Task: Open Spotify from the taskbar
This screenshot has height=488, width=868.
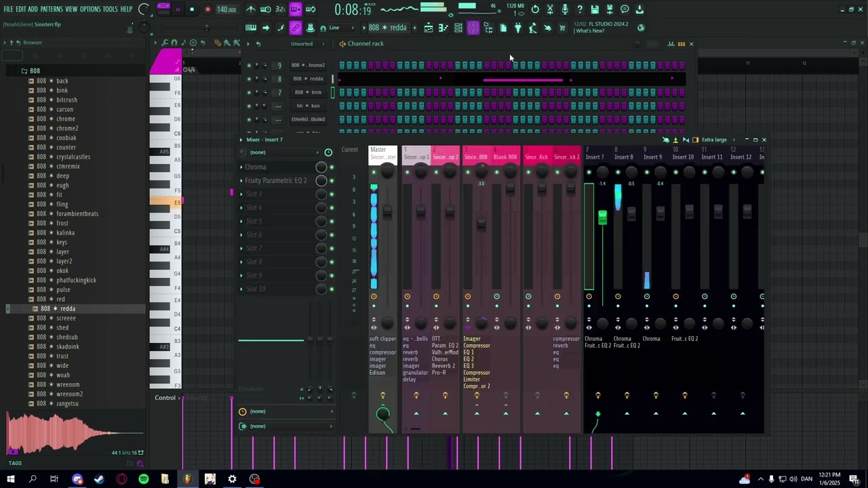Action: (144, 479)
